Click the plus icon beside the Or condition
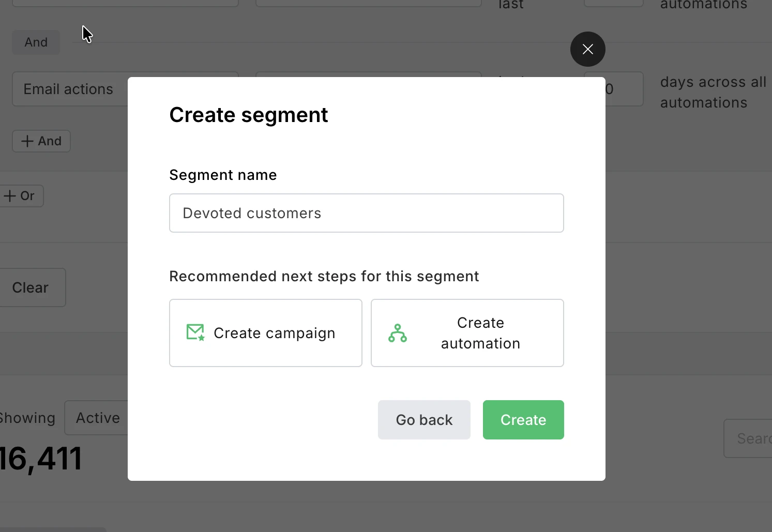772x532 pixels. tap(9, 195)
